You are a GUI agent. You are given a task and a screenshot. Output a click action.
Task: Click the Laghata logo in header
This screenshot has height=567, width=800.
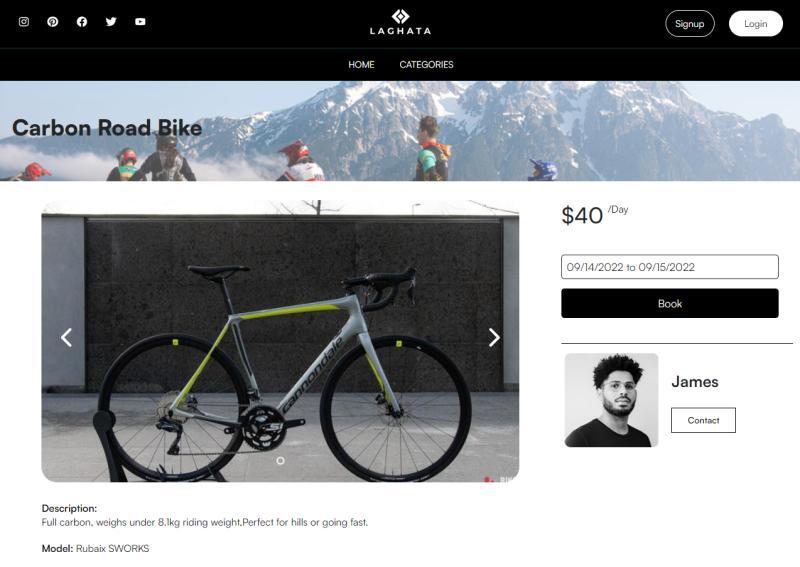pyautogui.click(x=400, y=22)
